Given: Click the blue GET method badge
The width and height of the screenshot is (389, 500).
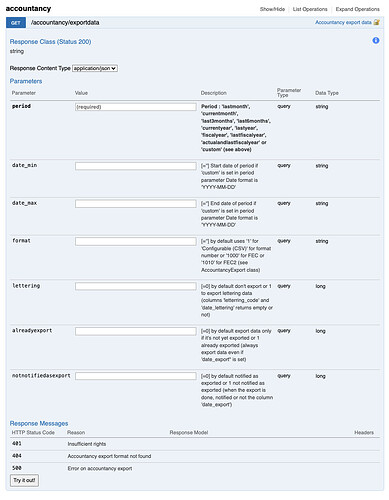Looking at the screenshot, I should (16, 23).
